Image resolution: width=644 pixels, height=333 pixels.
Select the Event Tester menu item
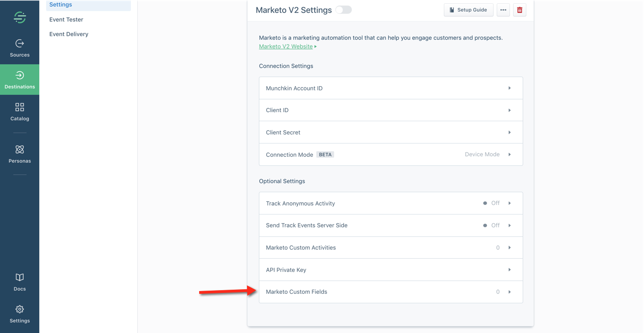[x=66, y=20]
